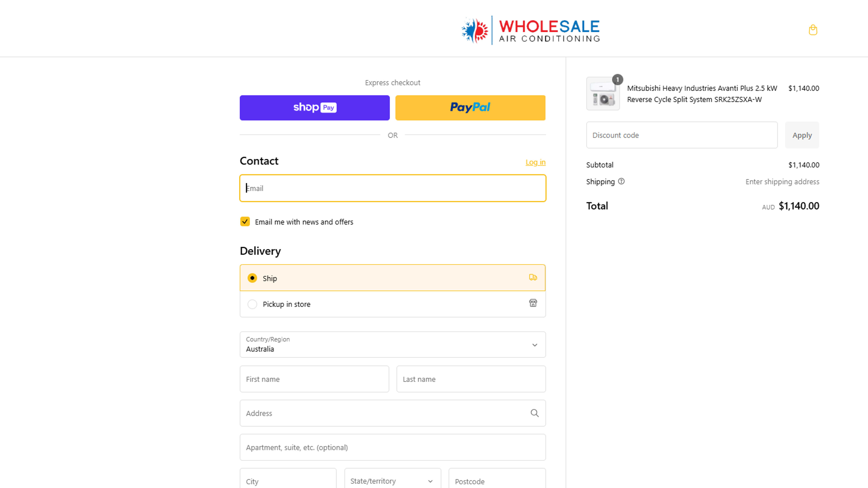Click the address search magnifier icon

point(534,413)
